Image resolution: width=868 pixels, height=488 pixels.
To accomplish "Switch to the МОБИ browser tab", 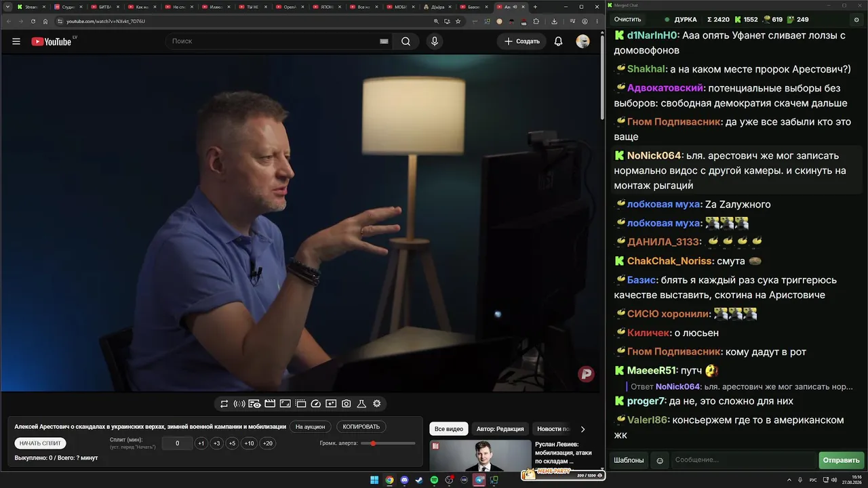I will 399,7.
